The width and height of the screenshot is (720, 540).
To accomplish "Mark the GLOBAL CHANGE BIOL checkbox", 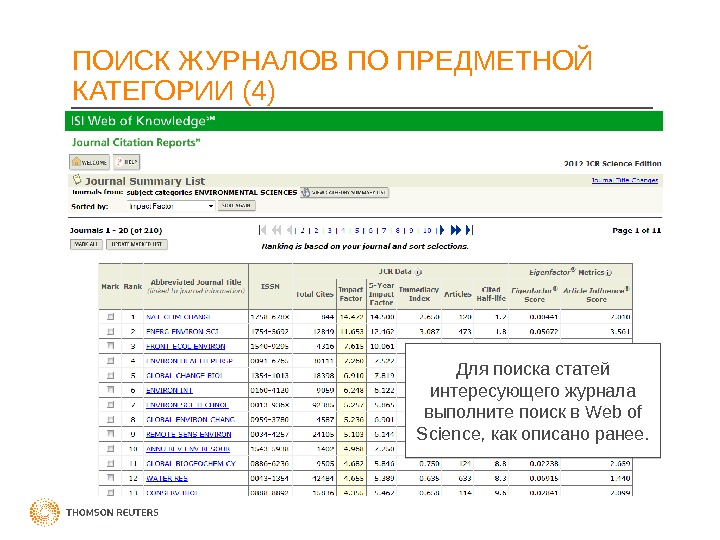I will click(x=110, y=376).
